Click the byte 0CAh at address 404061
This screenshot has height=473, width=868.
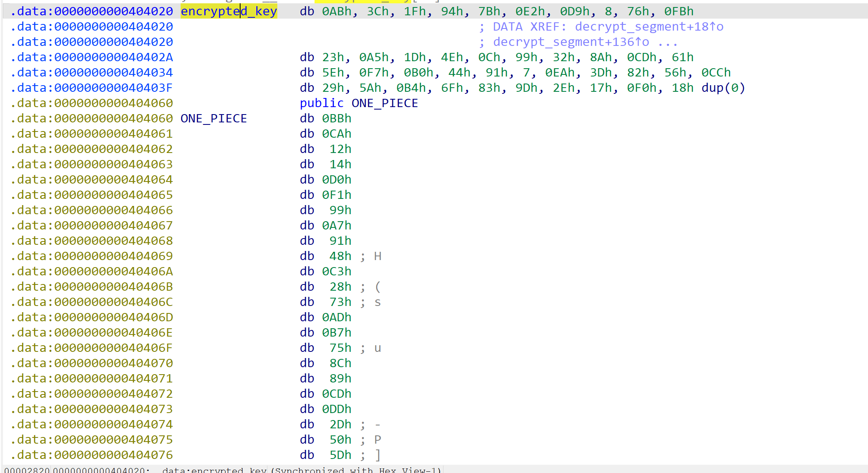click(x=336, y=134)
